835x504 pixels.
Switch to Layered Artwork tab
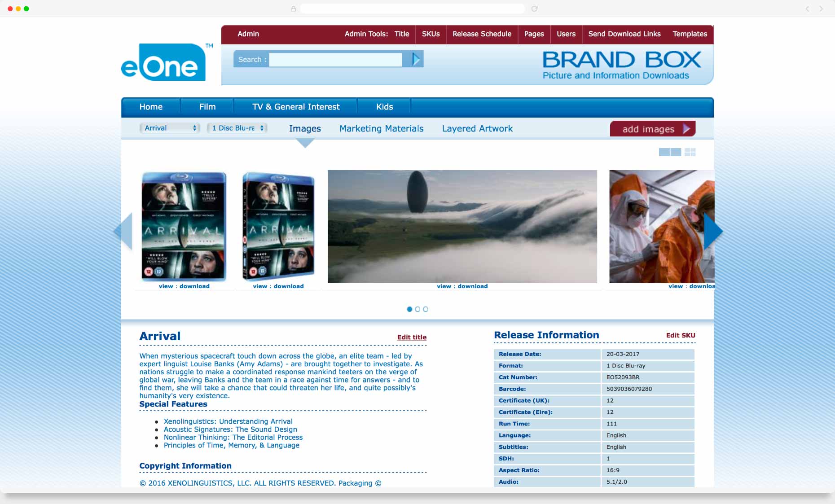click(x=477, y=129)
